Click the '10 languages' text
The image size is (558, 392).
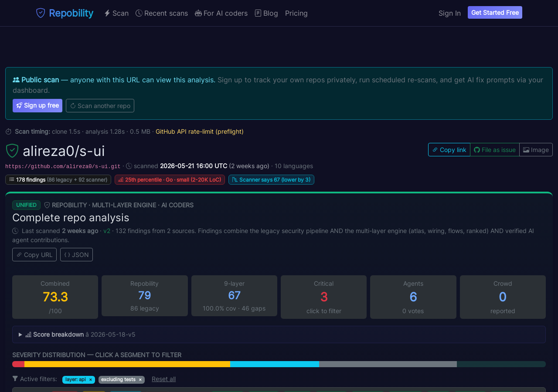click(x=294, y=166)
